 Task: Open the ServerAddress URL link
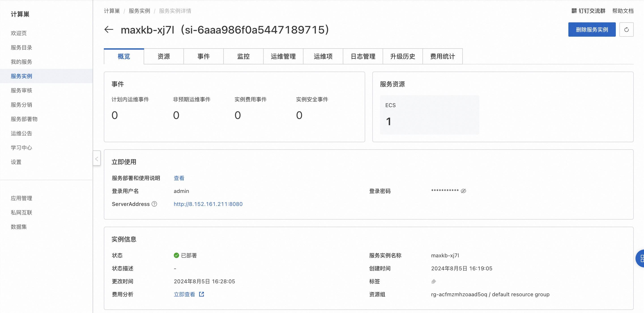(208, 204)
